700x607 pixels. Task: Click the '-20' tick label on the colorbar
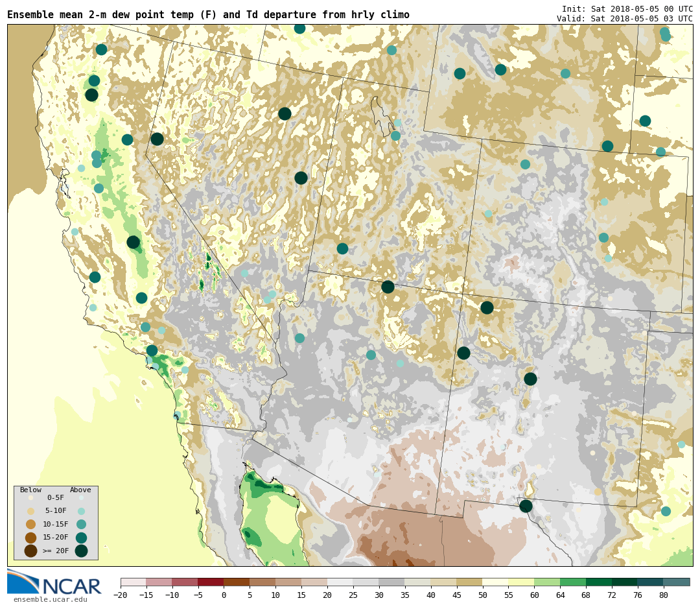pyautogui.click(x=121, y=595)
